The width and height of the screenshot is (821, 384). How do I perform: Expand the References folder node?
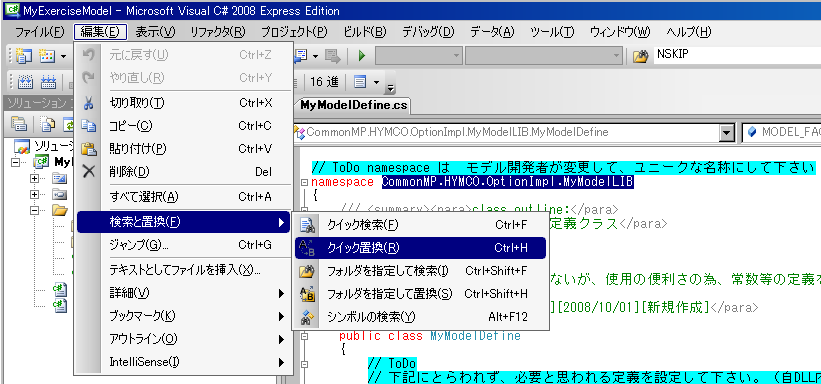point(35,194)
